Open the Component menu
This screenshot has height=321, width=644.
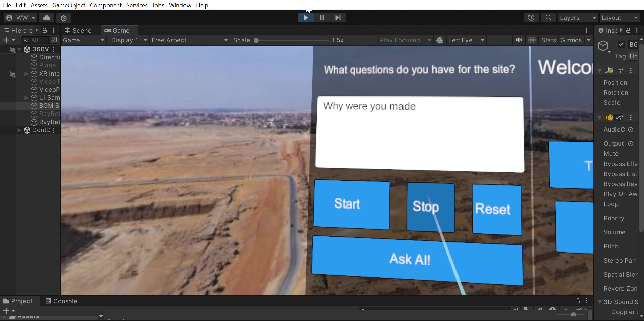(x=106, y=5)
